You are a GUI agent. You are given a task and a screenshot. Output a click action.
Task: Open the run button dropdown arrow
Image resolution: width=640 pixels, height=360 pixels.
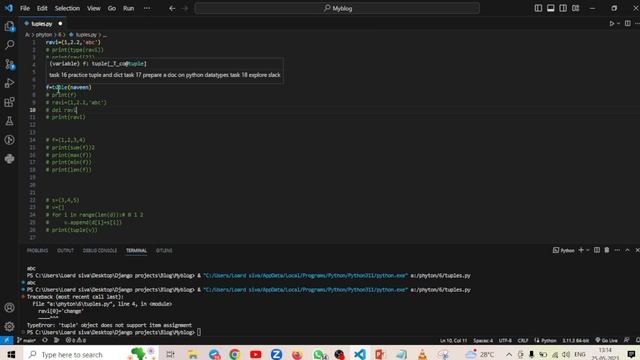tap(618, 24)
